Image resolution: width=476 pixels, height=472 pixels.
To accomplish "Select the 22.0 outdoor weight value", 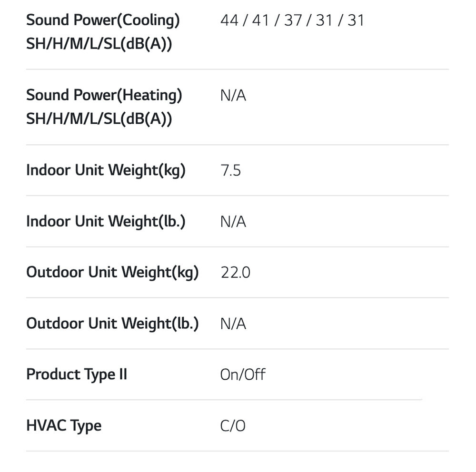I will (236, 273).
